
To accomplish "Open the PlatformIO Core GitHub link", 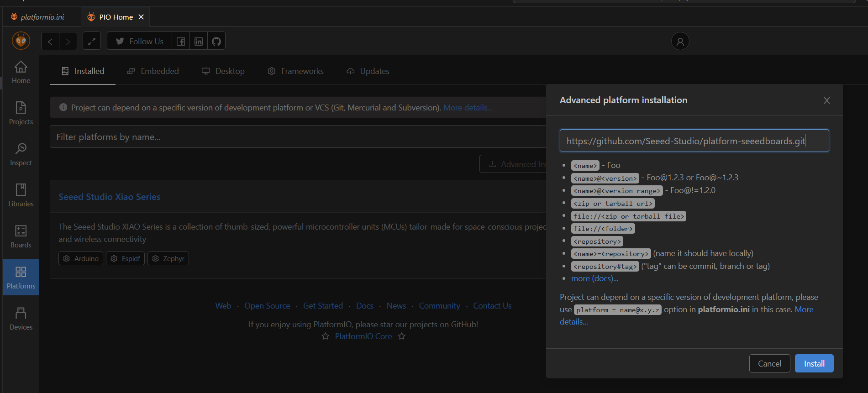I will coord(363,336).
